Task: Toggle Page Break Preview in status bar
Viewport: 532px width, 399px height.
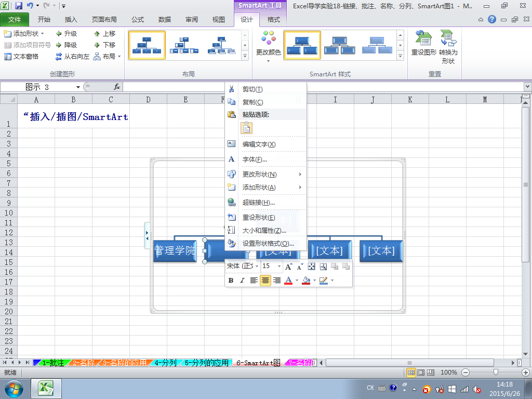Action: 431,373
